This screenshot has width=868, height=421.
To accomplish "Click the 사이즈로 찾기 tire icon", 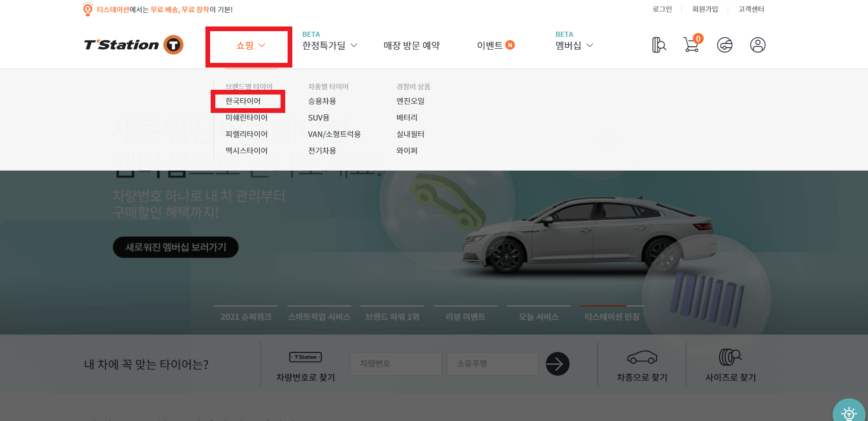I will pos(731,357).
